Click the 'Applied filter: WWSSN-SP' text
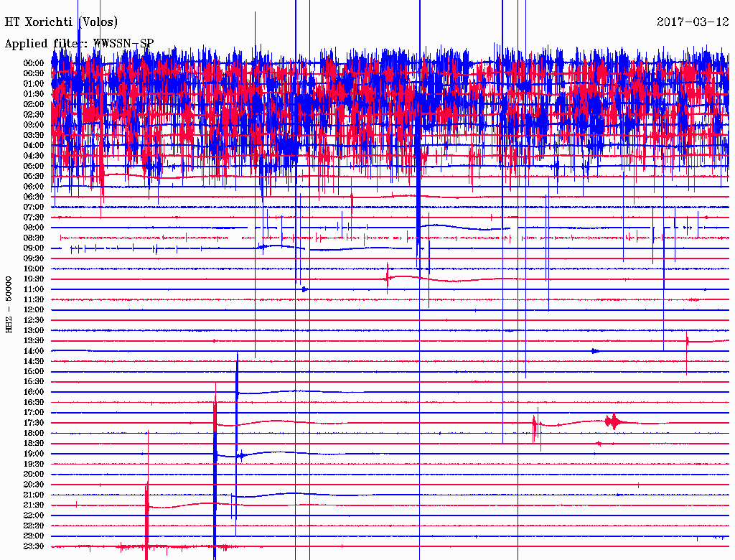Image resolution: width=735 pixels, height=560 pixels. point(79,44)
